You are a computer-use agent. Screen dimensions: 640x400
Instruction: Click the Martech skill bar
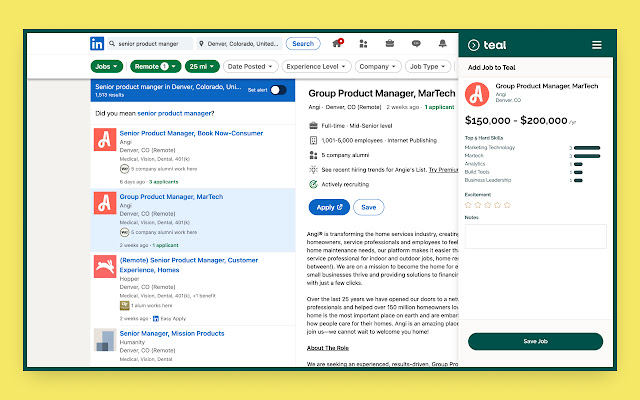pyautogui.click(x=587, y=156)
